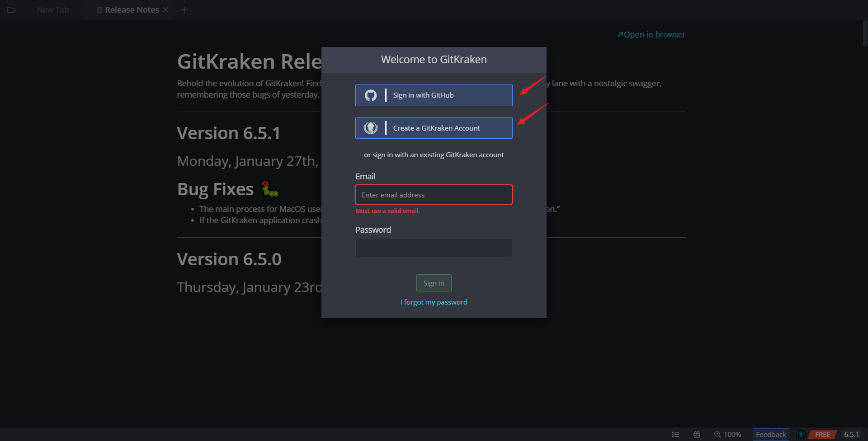Image resolution: width=868 pixels, height=441 pixels.
Task: Open the GitKraken logo icon in status bar
Action: point(801,434)
